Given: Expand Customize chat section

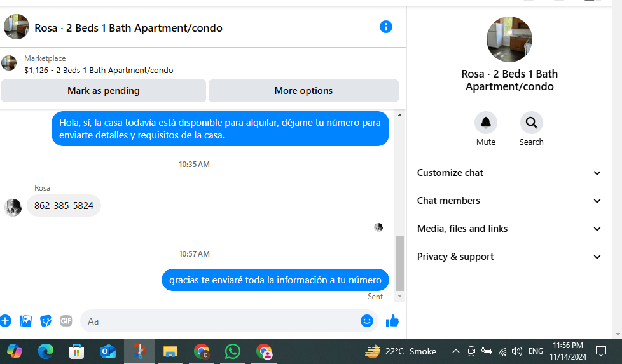Looking at the screenshot, I should coord(509,173).
